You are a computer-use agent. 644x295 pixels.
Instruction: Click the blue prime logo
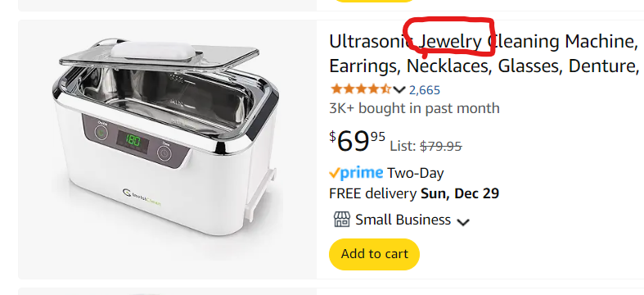pyautogui.click(x=362, y=173)
